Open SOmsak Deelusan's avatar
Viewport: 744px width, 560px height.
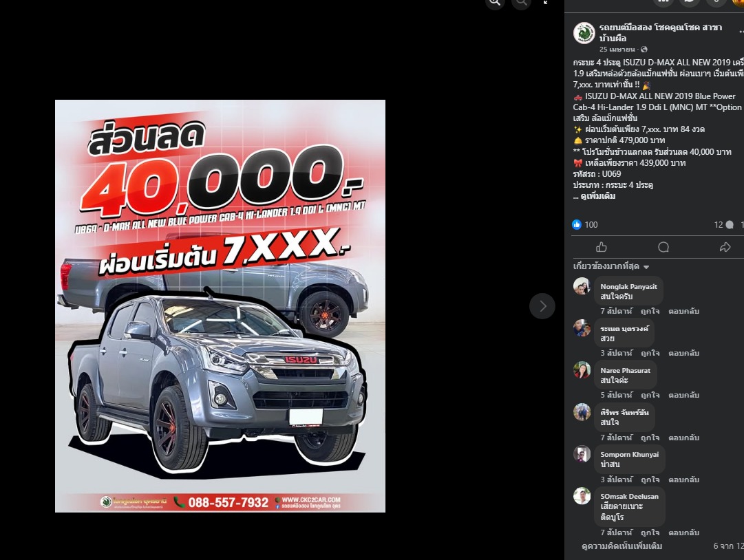(x=582, y=496)
